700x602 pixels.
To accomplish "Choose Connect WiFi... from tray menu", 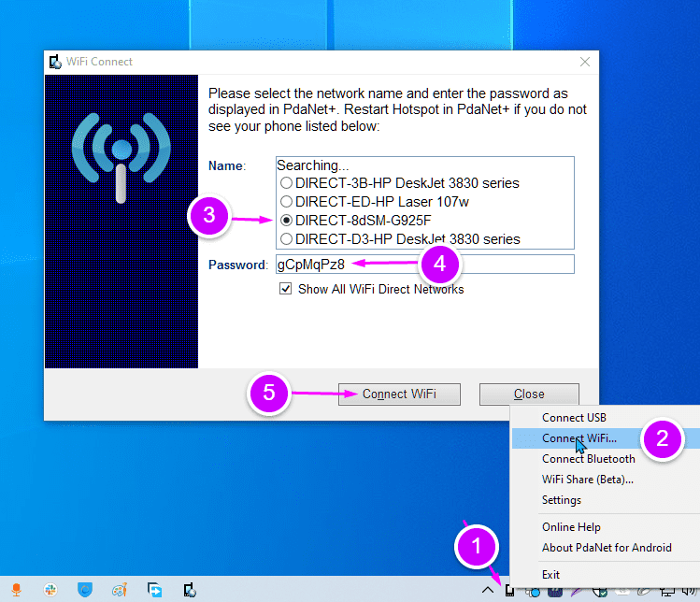I will click(605, 438).
